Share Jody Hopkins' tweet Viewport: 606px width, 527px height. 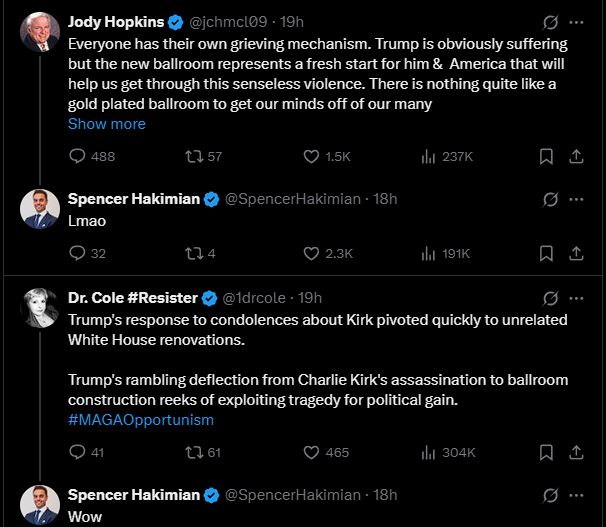click(576, 156)
